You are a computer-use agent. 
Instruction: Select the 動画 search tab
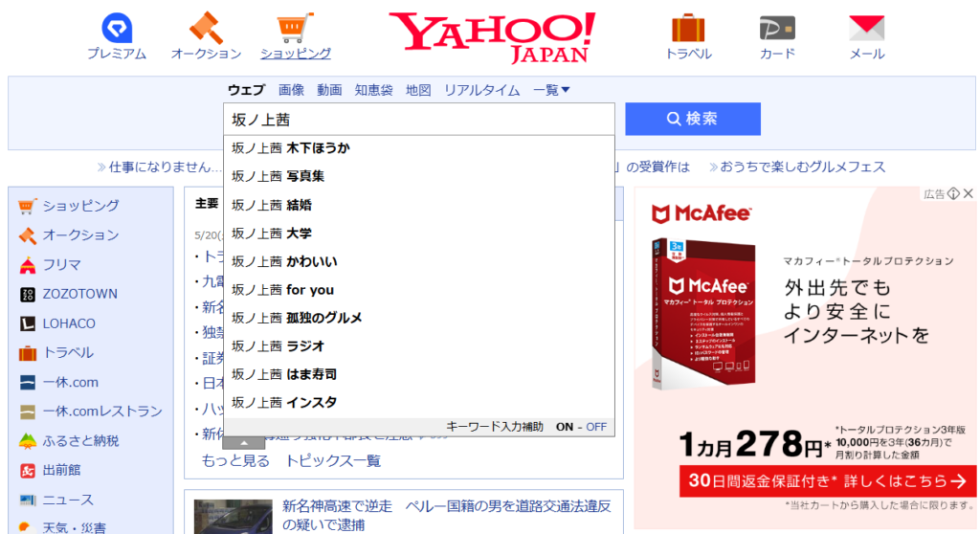[x=329, y=90]
